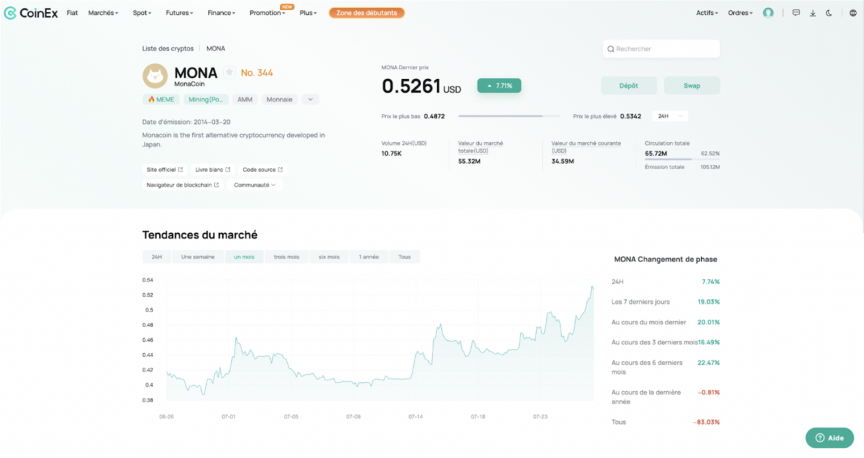Open the Actifs dropdown
Screen dimensions: 864x458
coord(707,13)
